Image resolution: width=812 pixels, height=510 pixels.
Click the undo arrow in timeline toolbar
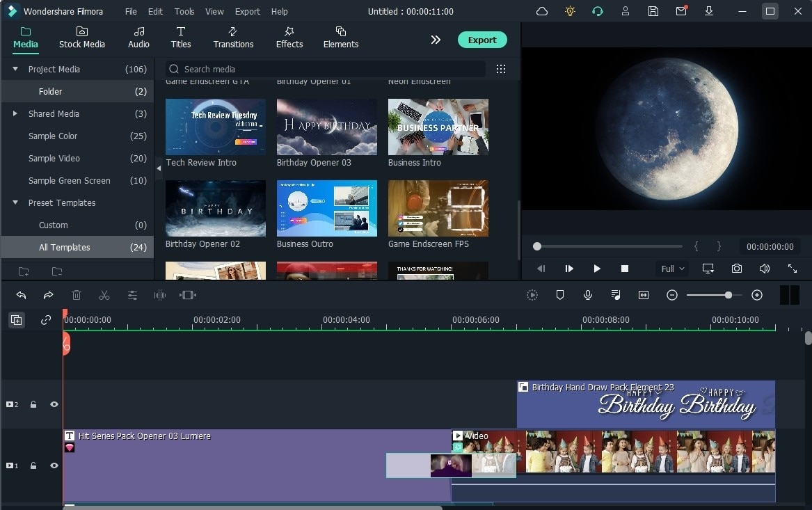[21, 295]
